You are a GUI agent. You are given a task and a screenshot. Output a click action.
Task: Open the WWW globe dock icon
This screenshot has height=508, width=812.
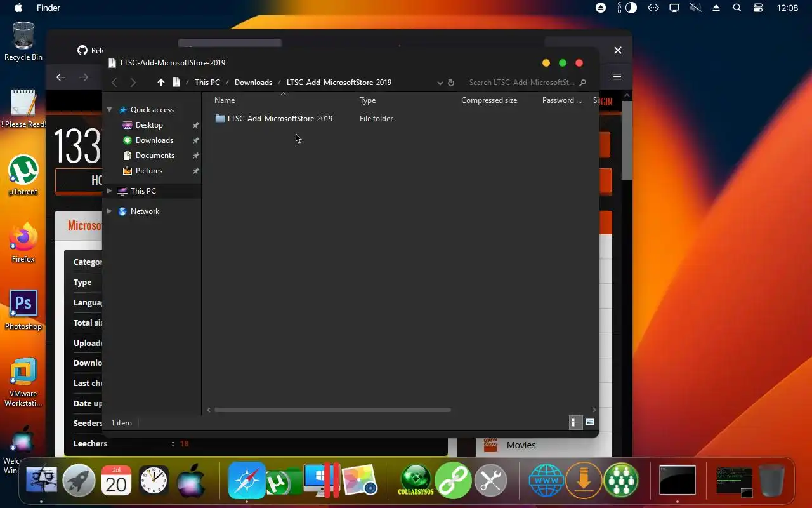[546, 481]
